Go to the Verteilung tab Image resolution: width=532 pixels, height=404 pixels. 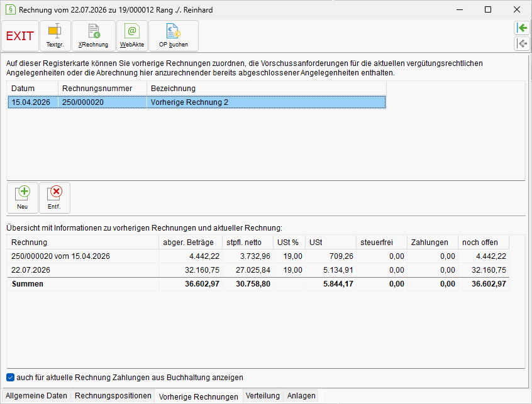[x=263, y=396]
